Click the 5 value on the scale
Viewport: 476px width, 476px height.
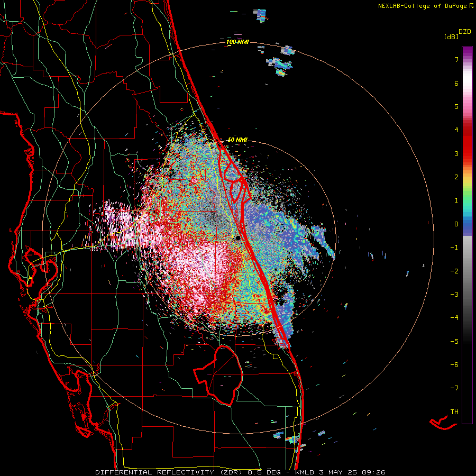coord(456,106)
